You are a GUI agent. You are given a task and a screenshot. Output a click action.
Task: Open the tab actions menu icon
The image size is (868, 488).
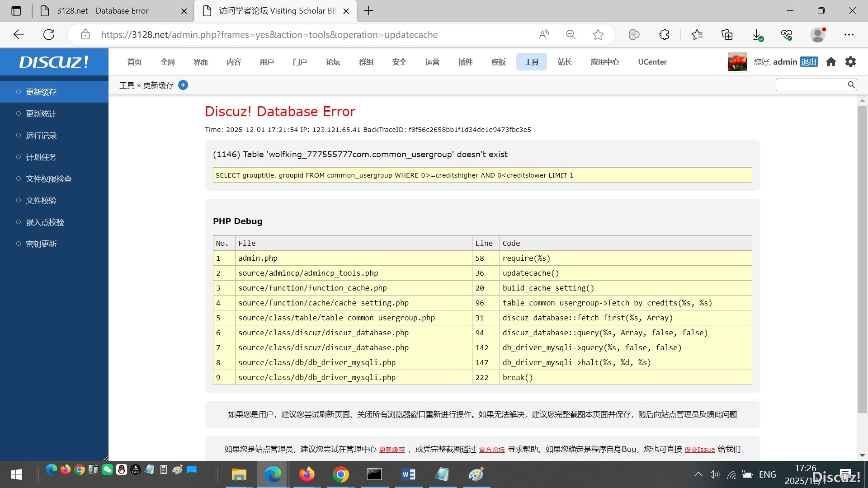[16, 11]
